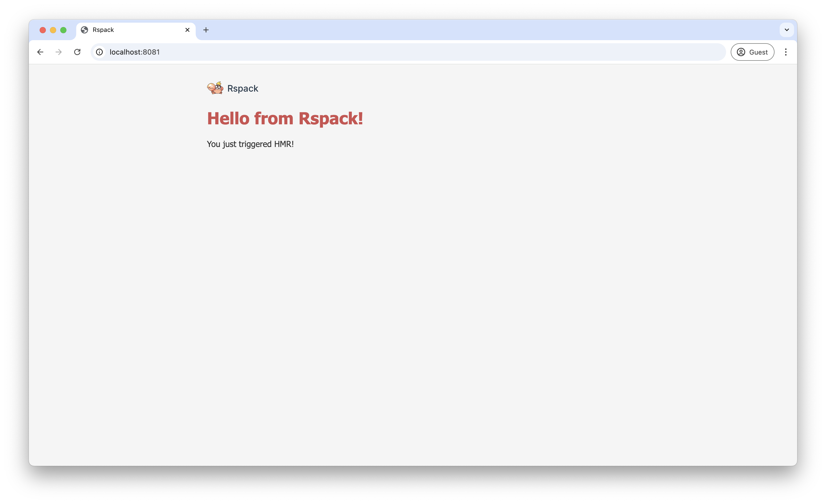The image size is (826, 504).
Task: Click the 'You just triggered HMR!' text
Action: point(251,144)
